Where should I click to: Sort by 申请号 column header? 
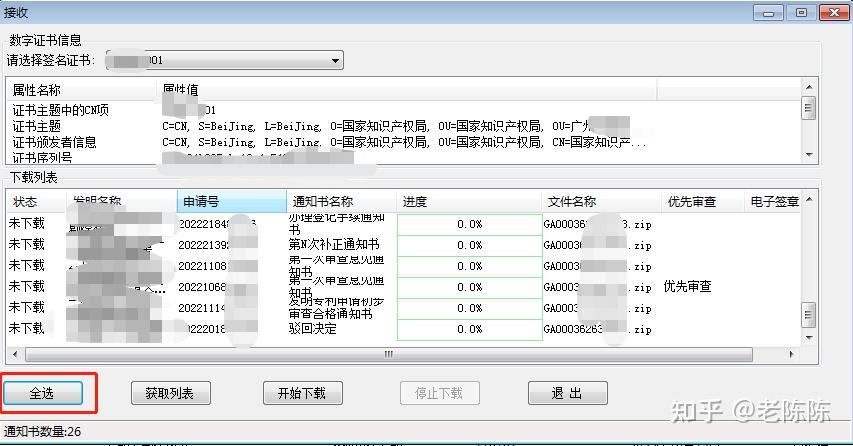(x=232, y=202)
